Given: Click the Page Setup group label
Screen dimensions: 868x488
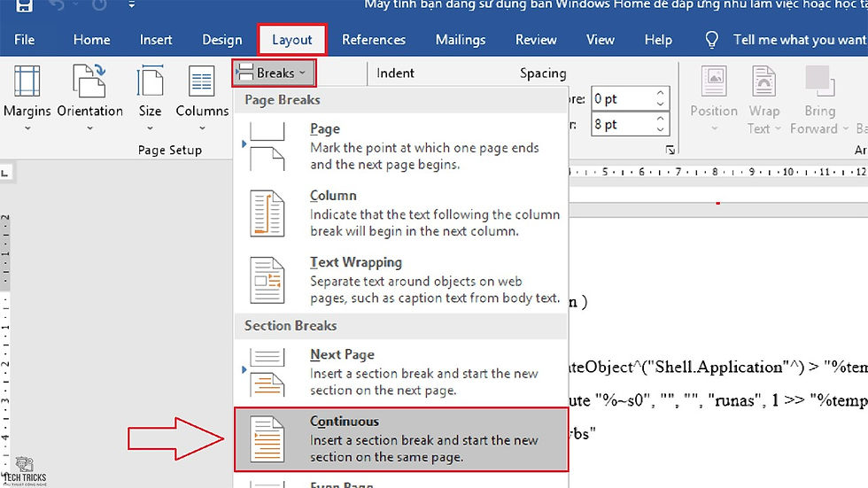Looking at the screenshot, I should coord(170,150).
